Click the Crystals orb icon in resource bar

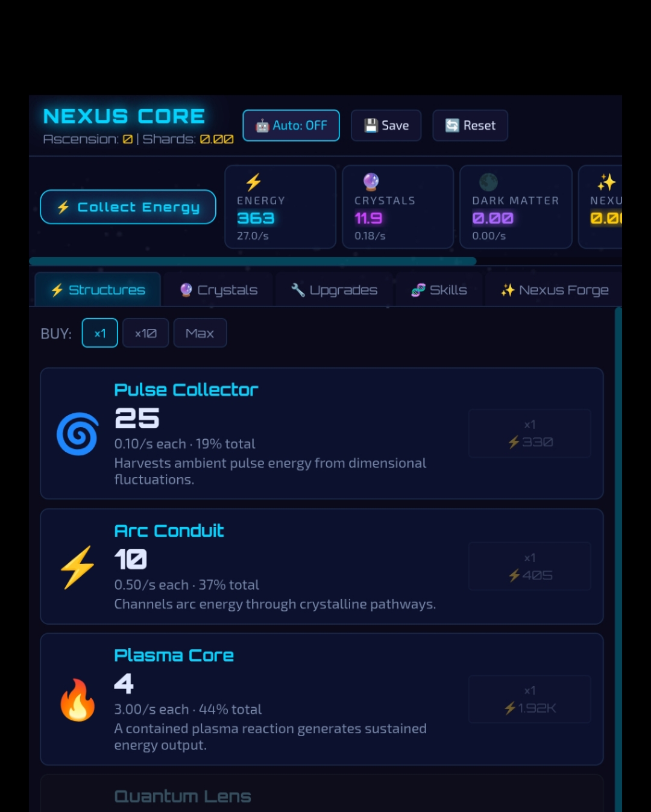coord(371,181)
